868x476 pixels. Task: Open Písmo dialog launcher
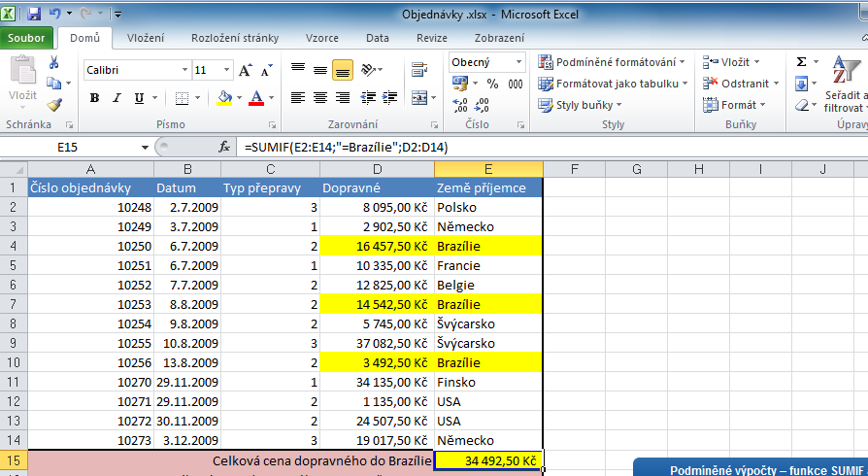tap(273, 124)
